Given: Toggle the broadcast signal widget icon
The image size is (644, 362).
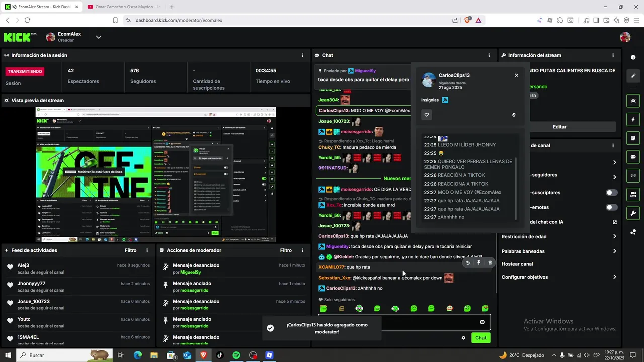Looking at the screenshot, I should pyautogui.click(x=633, y=175).
